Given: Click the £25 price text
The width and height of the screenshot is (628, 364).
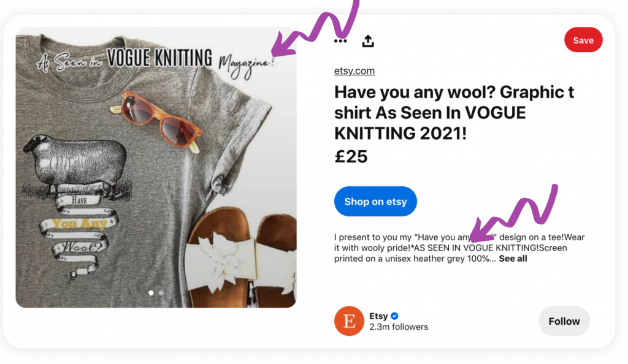Looking at the screenshot, I should 351,156.
